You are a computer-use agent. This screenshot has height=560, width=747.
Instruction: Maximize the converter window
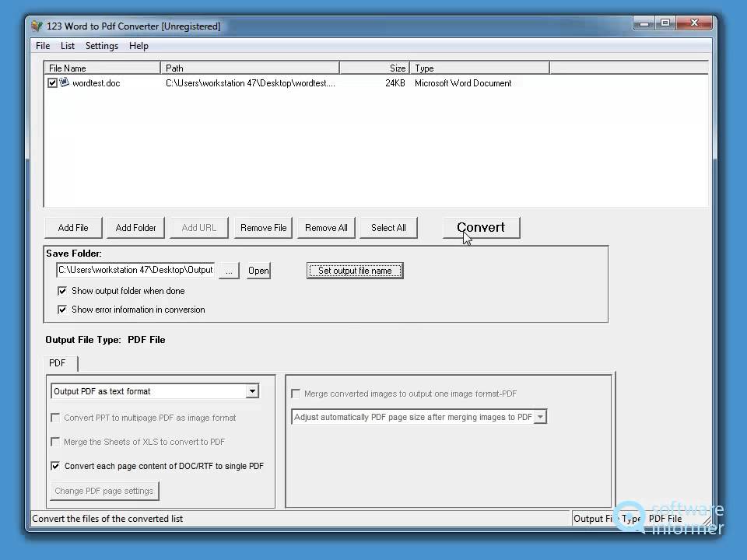(x=665, y=23)
